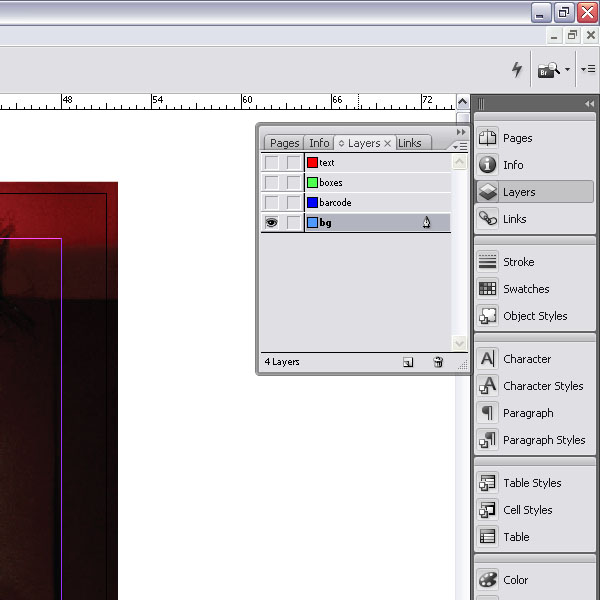Show the barcode layer visibility box

click(272, 202)
